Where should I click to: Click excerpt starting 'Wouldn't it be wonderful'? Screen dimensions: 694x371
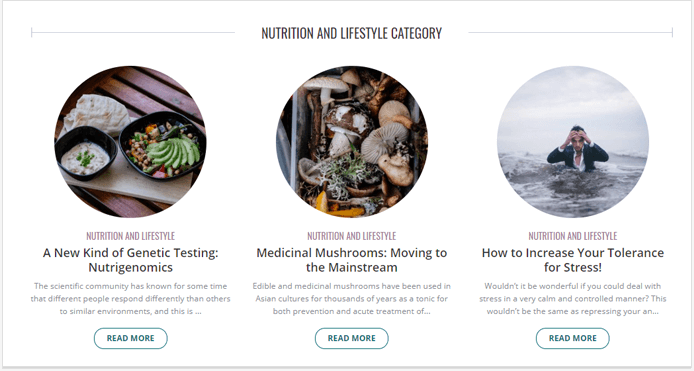[573, 298]
